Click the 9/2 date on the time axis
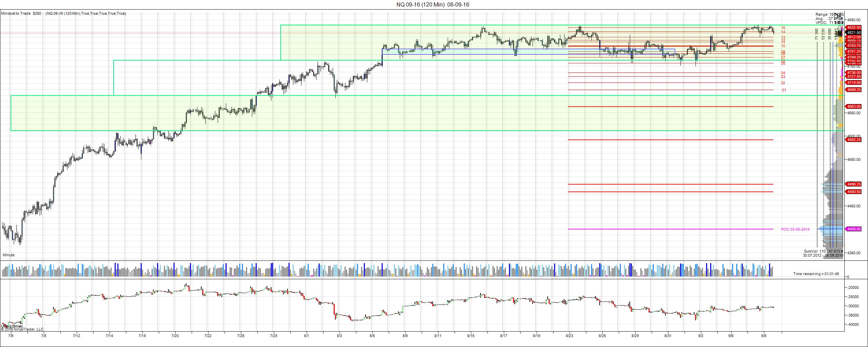 coord(701,336)
